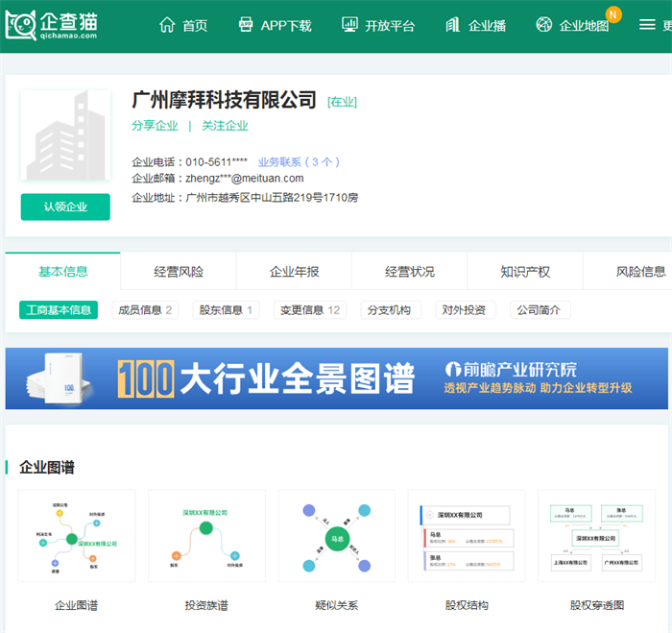This screenshot has height=633, width=672.
Task: Open the 投资族谱 diagram thumbnail
Action: click(x=206, y=536)
